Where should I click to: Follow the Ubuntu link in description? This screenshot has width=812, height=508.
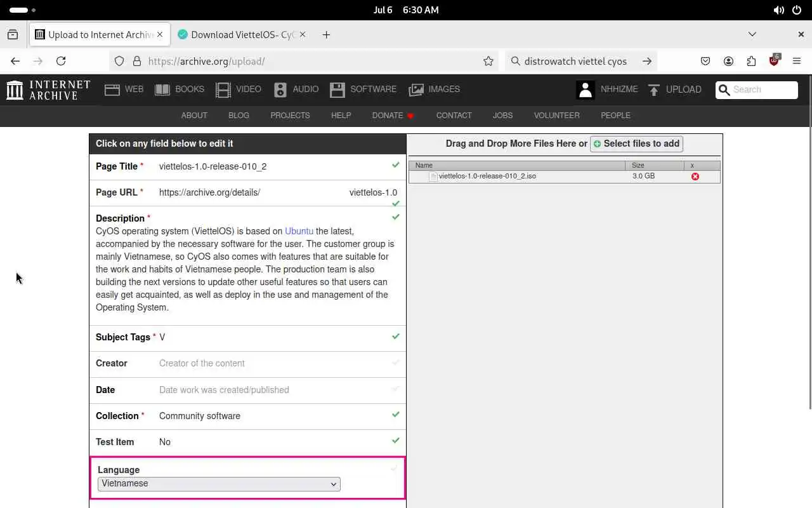[x=299, y=231]
